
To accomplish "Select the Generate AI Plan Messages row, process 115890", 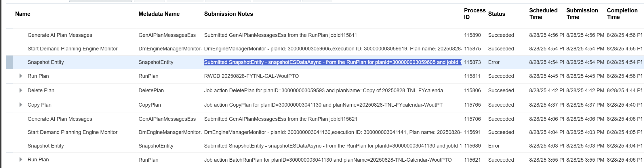I will pyautogui.click(x=60, y=35).
